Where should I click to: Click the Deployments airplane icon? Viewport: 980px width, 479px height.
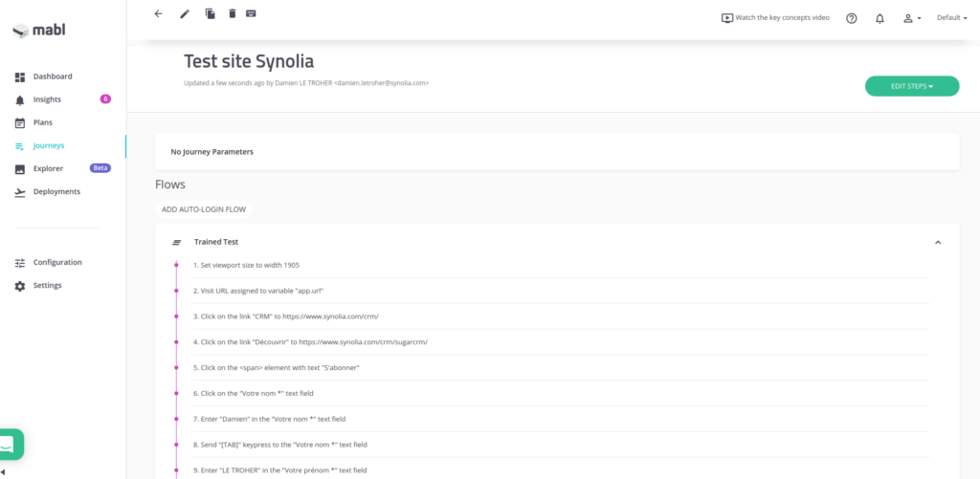pyautogui.click(x=20, y=192)
